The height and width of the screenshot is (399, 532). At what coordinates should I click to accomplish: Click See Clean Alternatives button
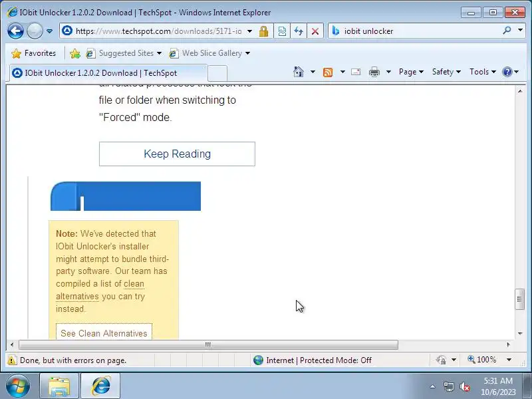(x=104, y=332)
